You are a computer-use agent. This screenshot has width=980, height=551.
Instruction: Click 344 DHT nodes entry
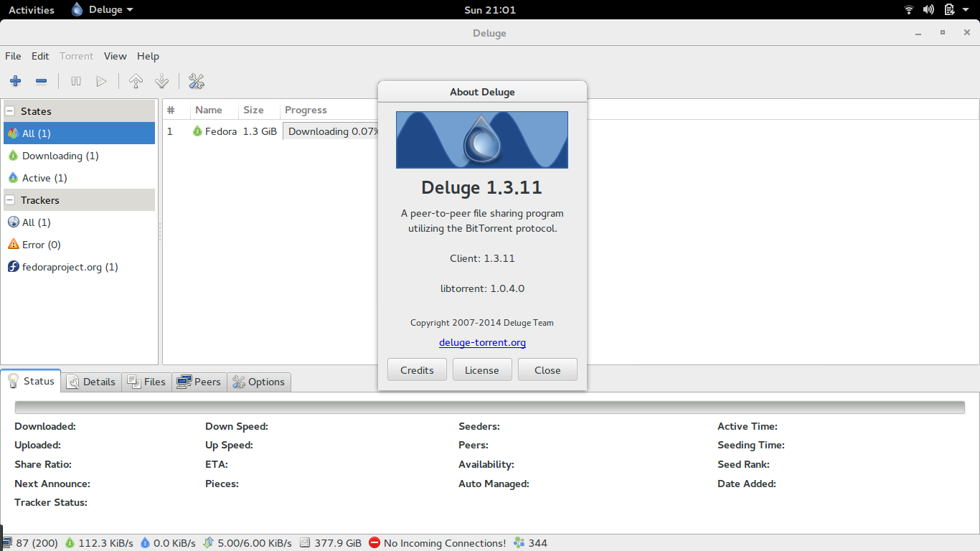[531, 543]
